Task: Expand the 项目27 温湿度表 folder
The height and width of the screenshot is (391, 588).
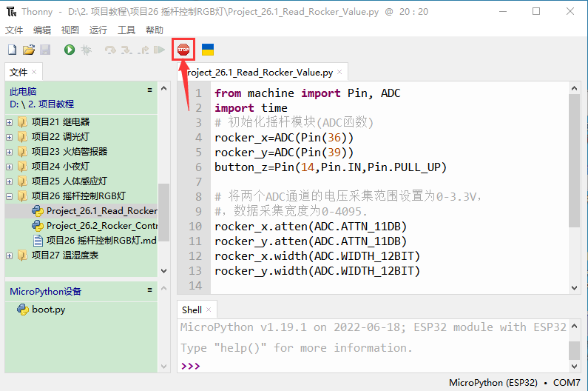Action: coord(10,255)
